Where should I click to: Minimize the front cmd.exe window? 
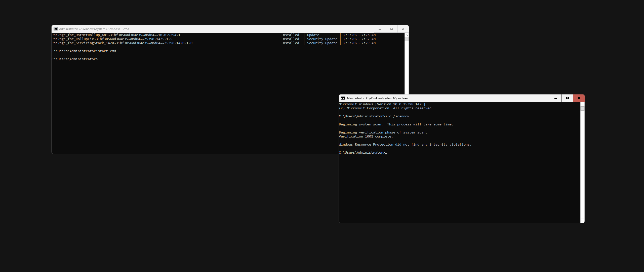click(x=555, y=98)
